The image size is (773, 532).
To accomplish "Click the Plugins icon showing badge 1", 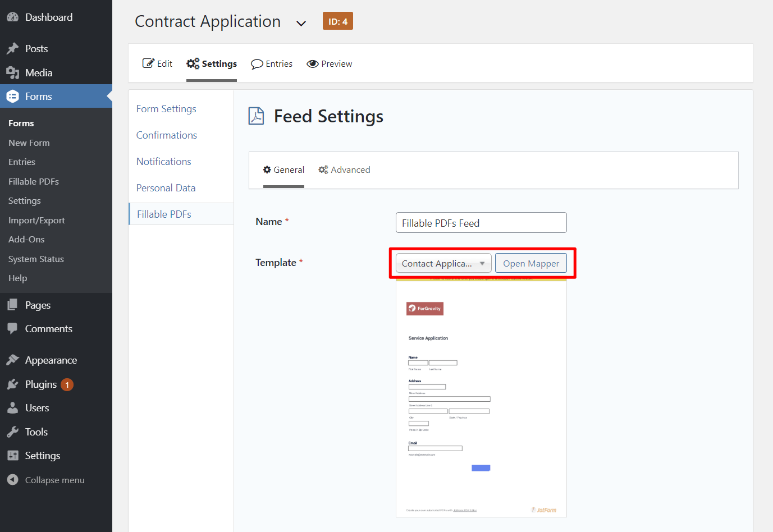I will pos(12,384).
